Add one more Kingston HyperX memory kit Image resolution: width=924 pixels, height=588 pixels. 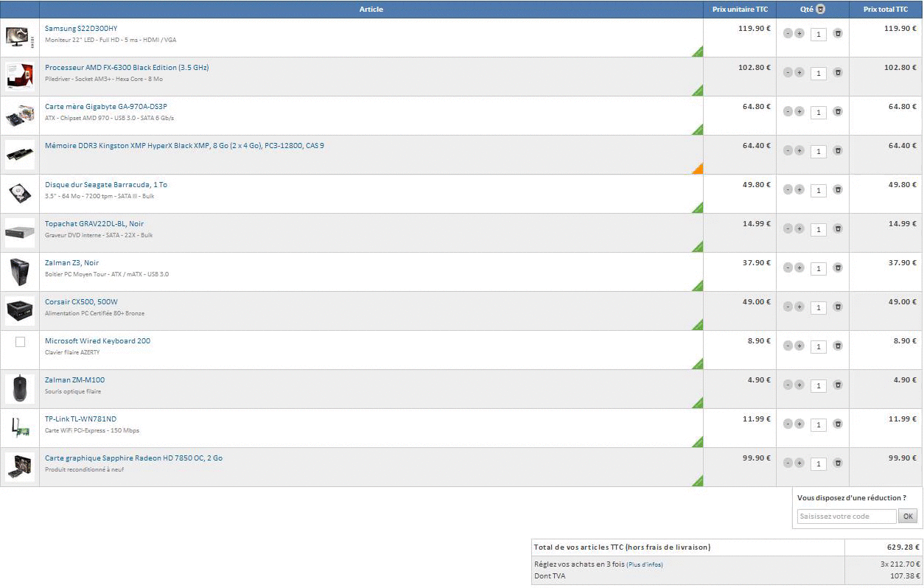(799, 150)
